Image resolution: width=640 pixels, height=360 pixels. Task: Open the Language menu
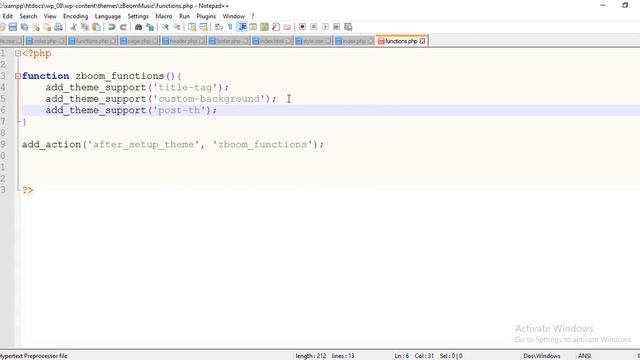(108, 16)
